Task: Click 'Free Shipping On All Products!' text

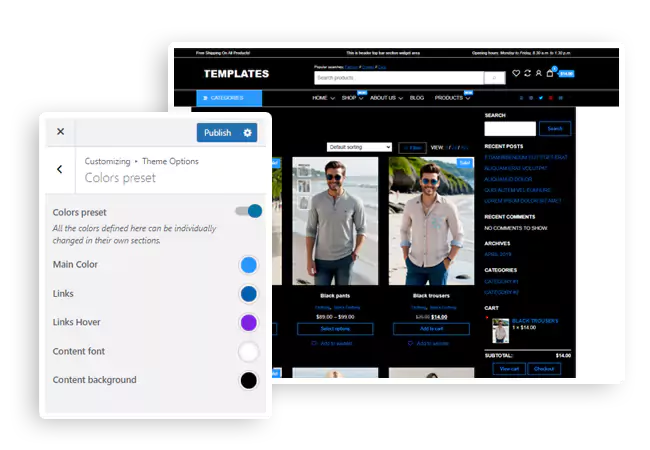Action: (x=223, y=53)
